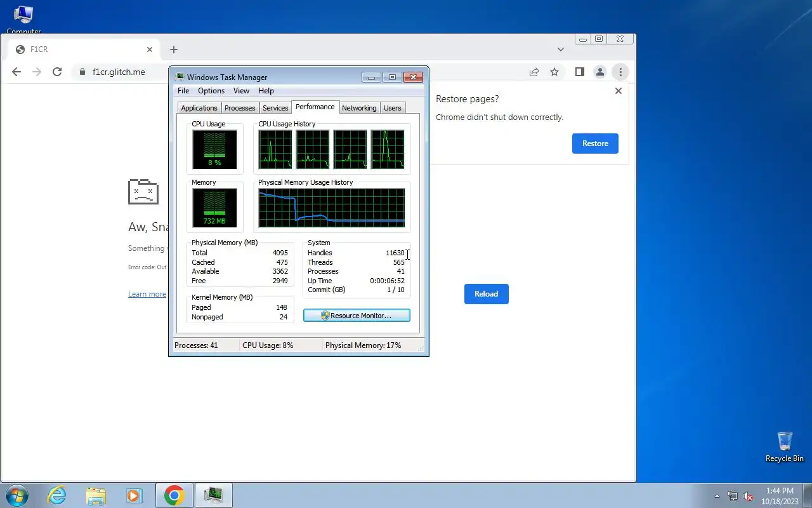812x508 pixels.
Task: Open Windows Explorer folder from taskbar
Action: pos(96,495)
